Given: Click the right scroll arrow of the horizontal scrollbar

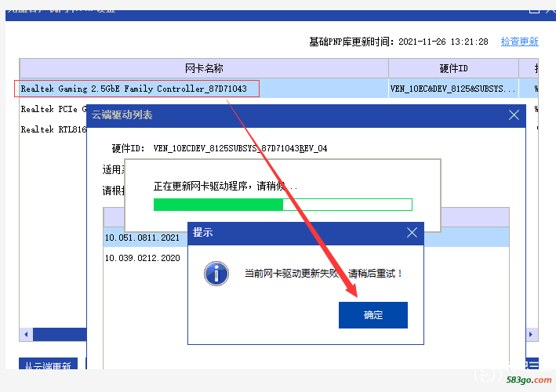Looking at the screenshot, I should point(531,334).
